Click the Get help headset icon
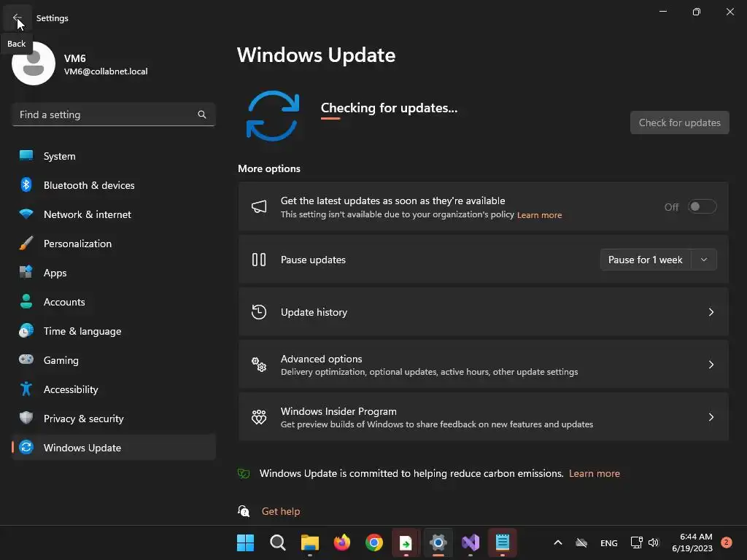 [x=244, y=511]
